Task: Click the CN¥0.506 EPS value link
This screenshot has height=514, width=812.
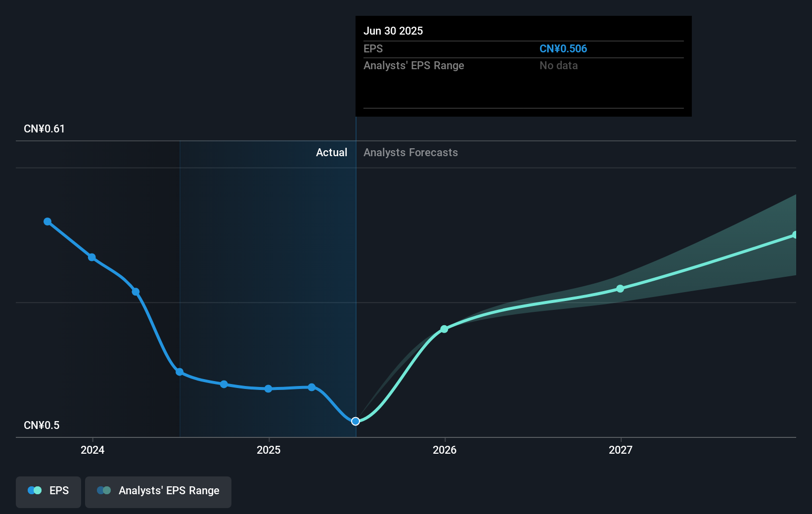Action: pos(563,48)
